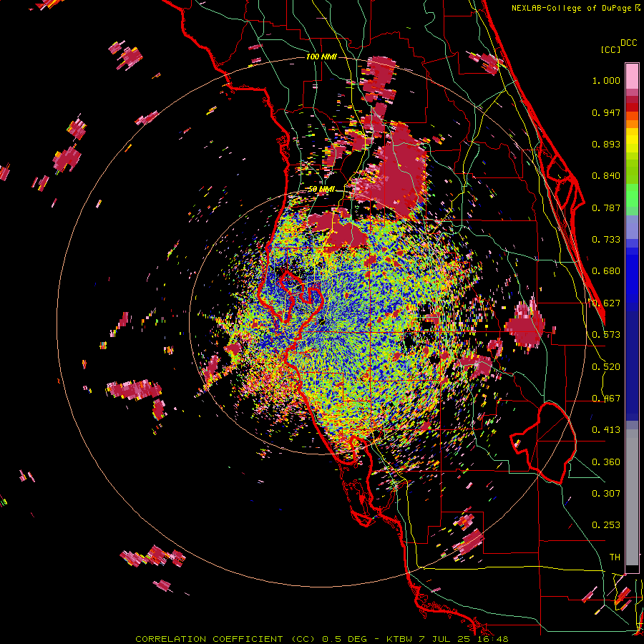Click the 0.787 value on the color scale
644x644 pixels.
(606, 208)
